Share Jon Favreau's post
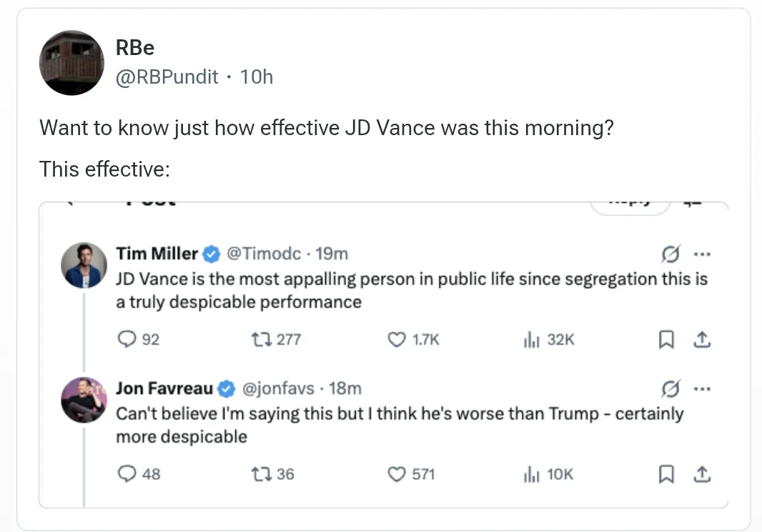 703,473
